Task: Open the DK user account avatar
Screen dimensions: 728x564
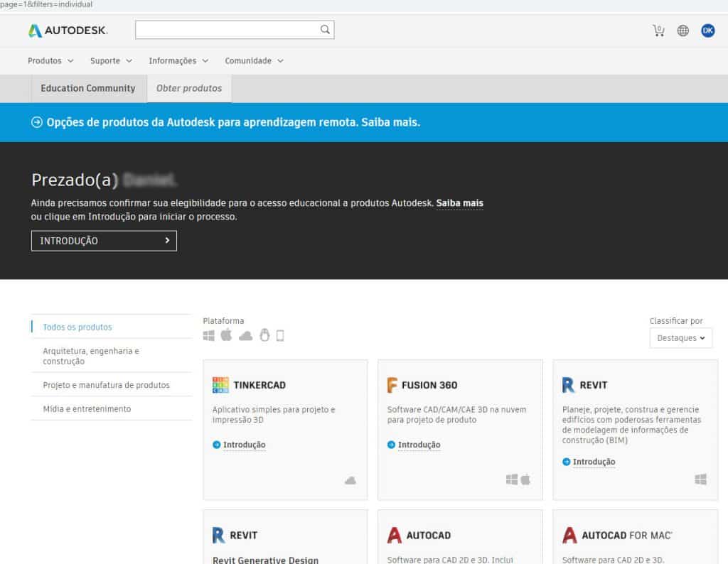Action: (x=708, y=31)
